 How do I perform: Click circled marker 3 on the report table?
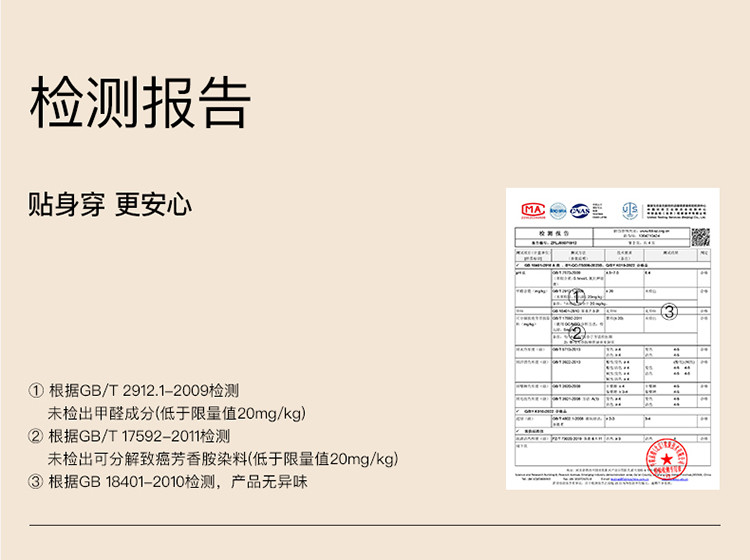click(x=670, y=311)
